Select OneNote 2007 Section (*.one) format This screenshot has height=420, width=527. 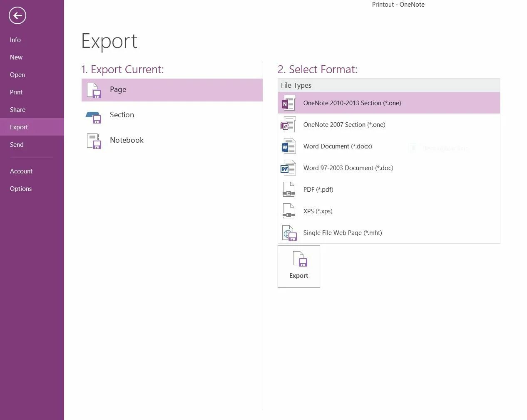pos(389,125)
